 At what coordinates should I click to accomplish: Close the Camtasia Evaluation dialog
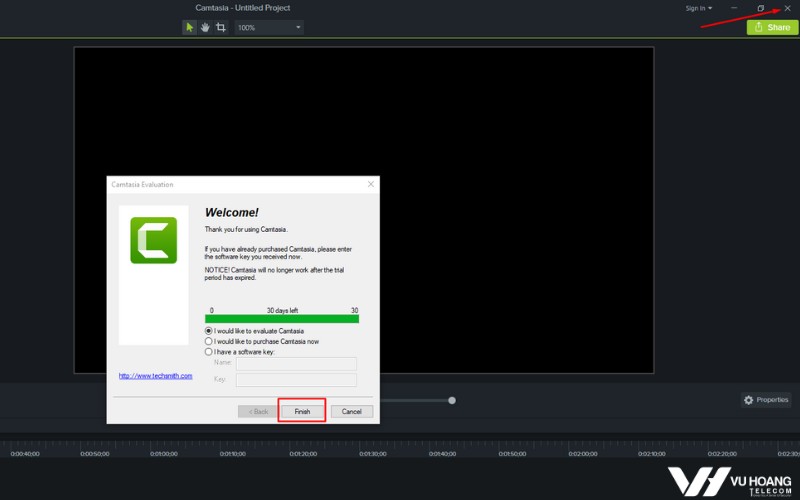click(x=371, y=184)
